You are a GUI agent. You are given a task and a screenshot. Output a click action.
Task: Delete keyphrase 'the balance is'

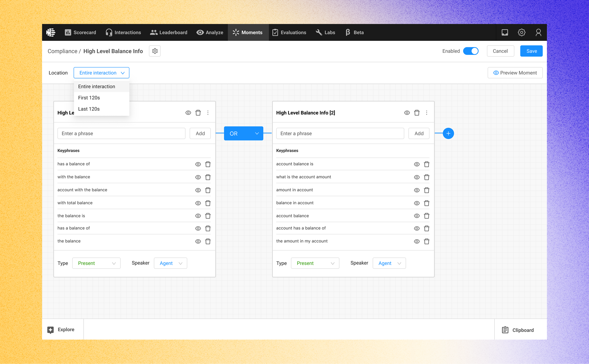pyautogui.click(x=208, y=216)
